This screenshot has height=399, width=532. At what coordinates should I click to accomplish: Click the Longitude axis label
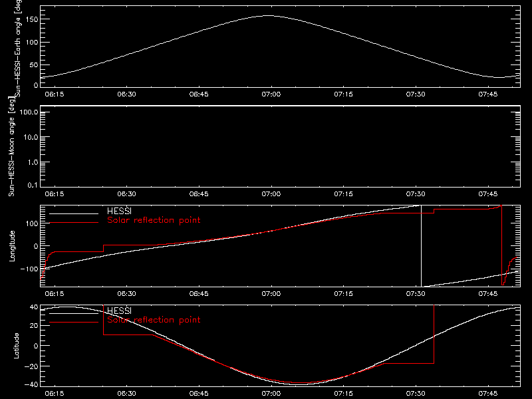tap(12, 246)
